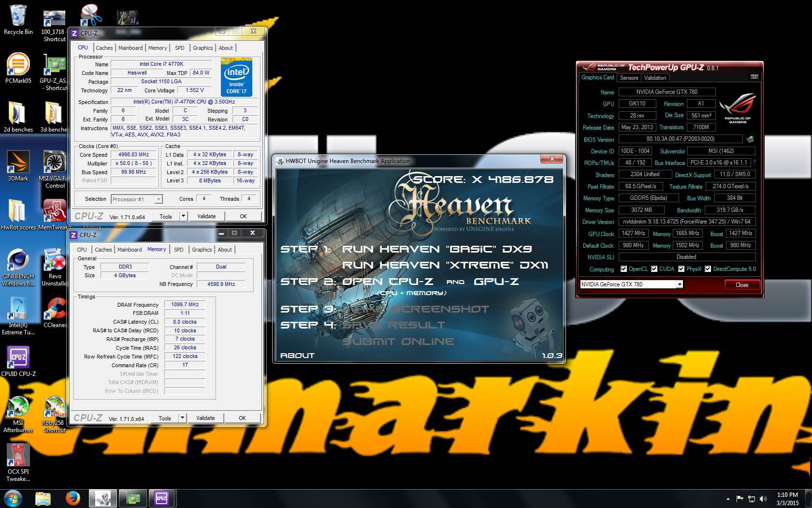
Task: Open MSI VGA Fan Control shortcut
Action: pyautogui.click(x=55, y=169)
